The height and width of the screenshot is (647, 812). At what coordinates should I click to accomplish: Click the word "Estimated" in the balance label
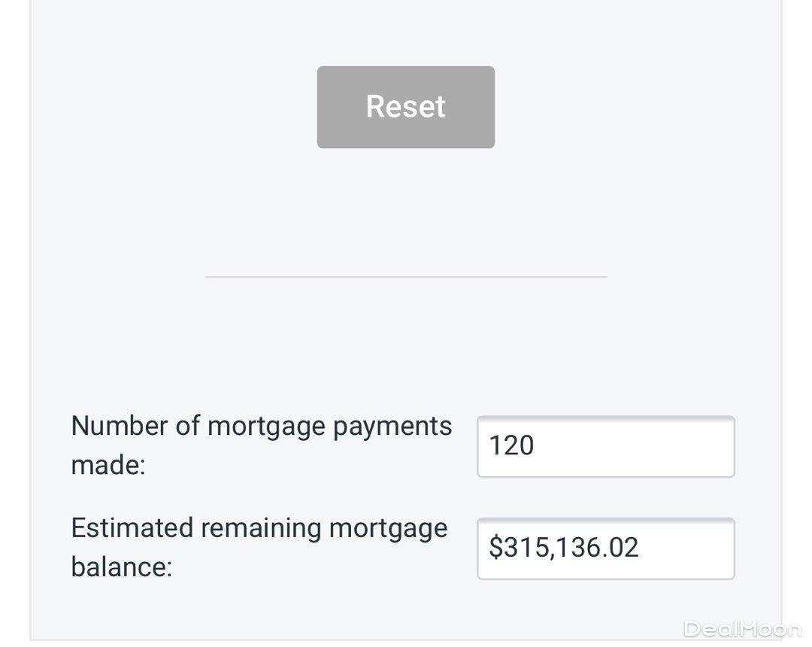pos(132,528)
